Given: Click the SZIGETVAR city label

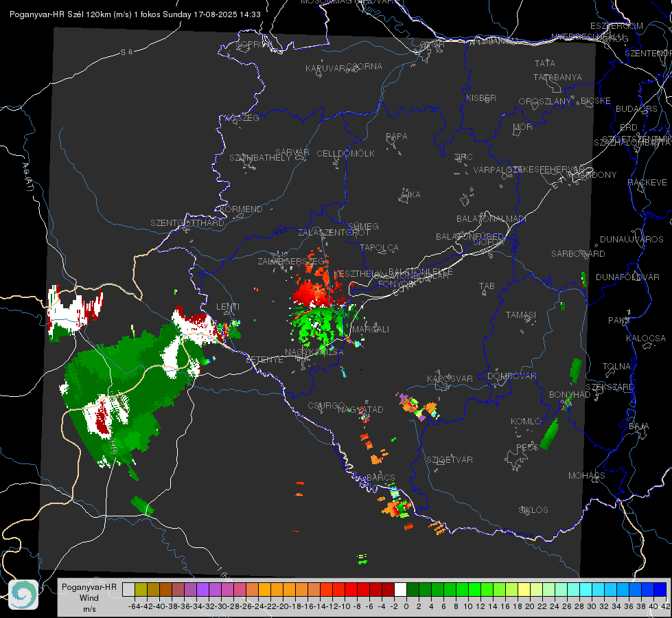Looking at the screenshot, I should coord(450,460).
